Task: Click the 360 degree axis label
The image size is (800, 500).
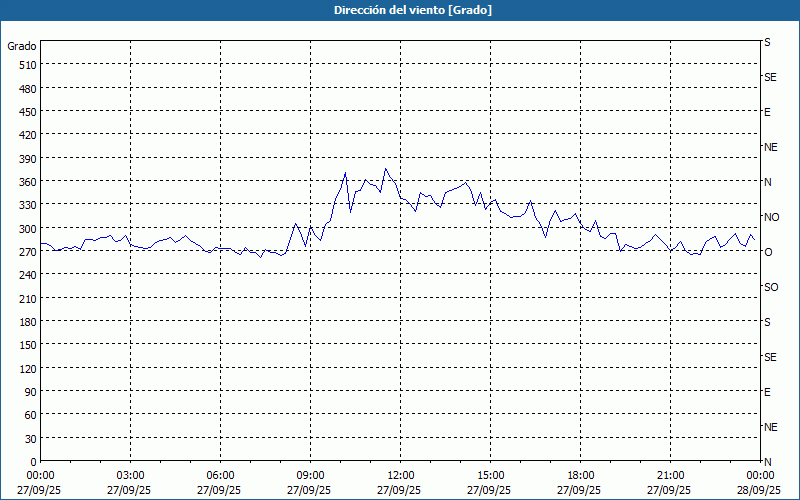Action: pyautogui.click(x=26, y=181)
